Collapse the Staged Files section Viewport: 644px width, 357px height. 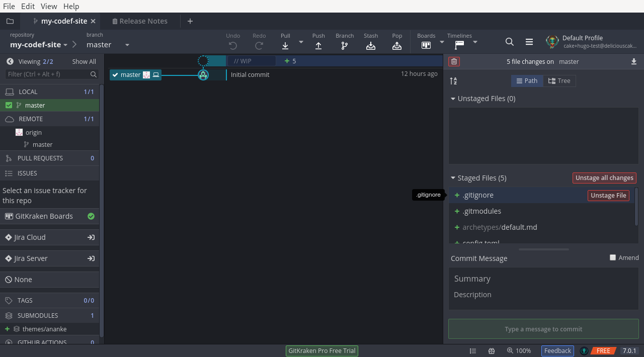tap(453, 178)
